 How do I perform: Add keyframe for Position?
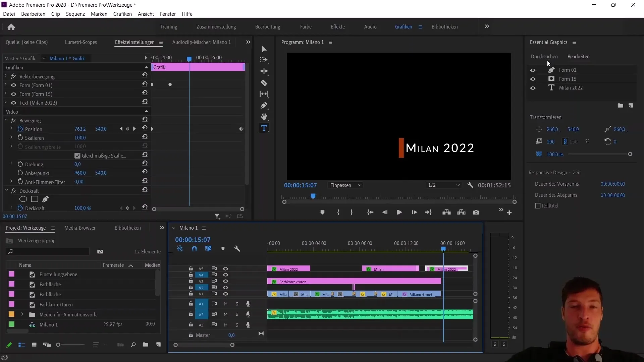127,129
